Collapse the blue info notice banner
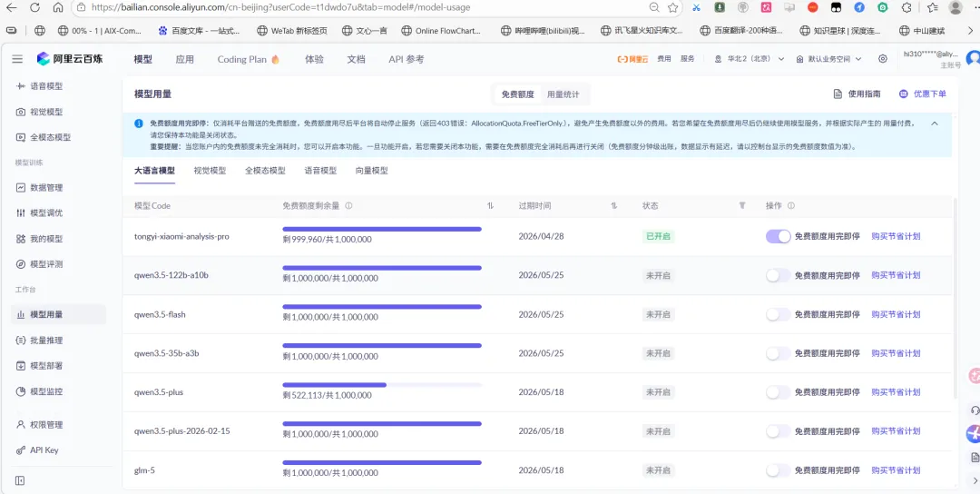980x494 pixels. click(935, 123)
